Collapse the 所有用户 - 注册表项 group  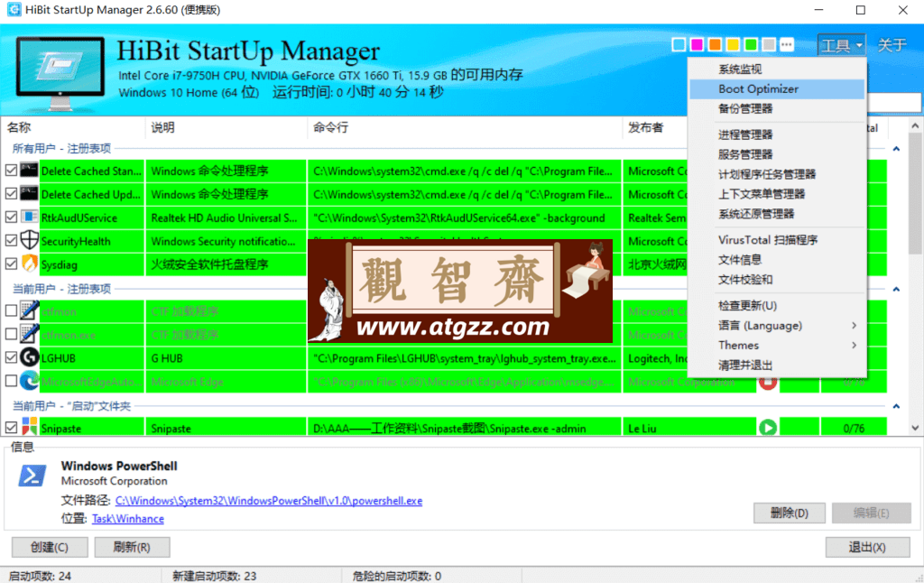(896, 149)
